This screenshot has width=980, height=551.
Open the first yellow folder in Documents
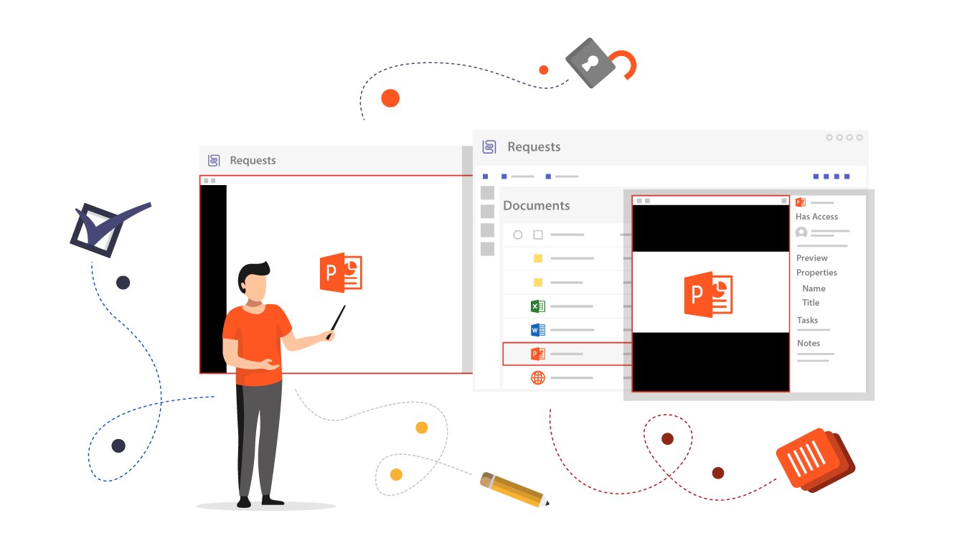tap(537, 258)
